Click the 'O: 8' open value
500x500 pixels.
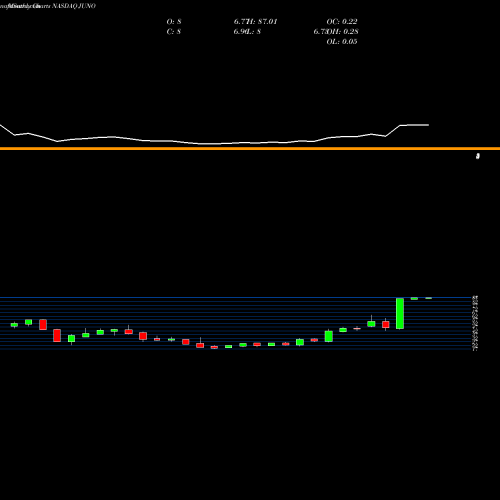174,22
